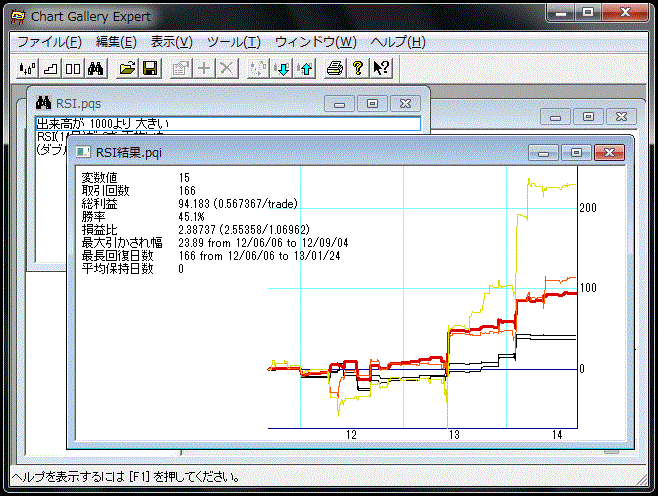Open the 編集(E) menu

point(116,42)
